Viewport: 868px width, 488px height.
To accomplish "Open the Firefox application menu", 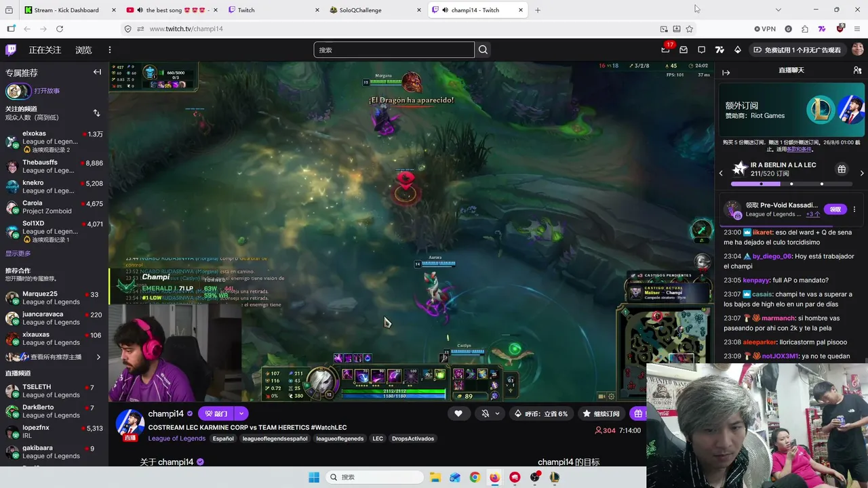I will click(x=857, y=28).
